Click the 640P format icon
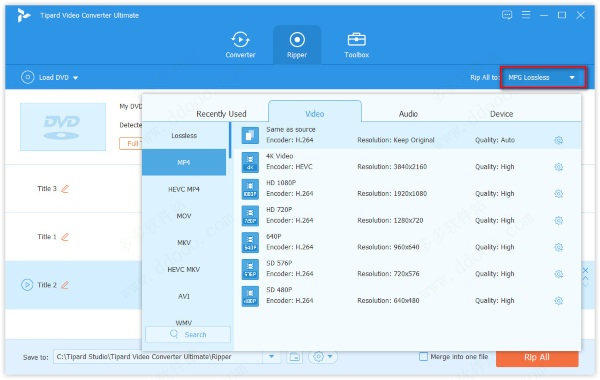This screenshot has width=600, height=380. [x=250, y=243]
